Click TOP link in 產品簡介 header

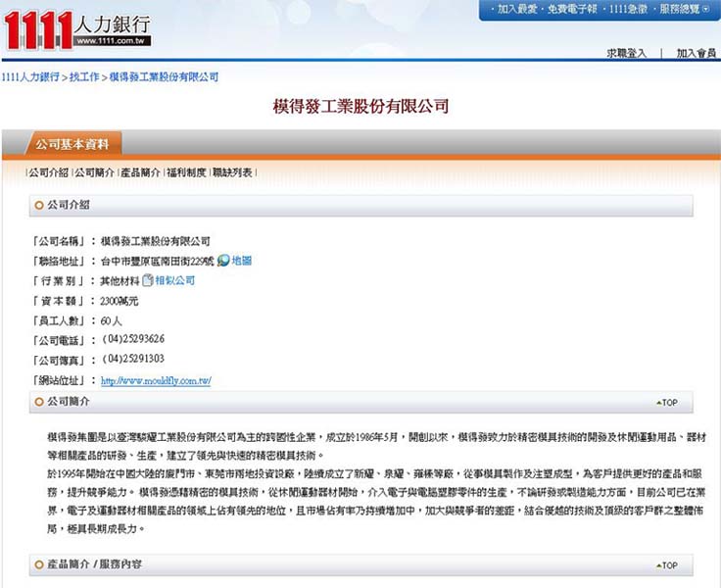(x=667, y=565)
